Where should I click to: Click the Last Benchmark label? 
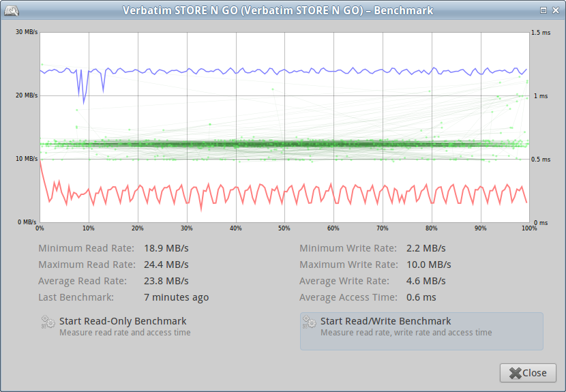(76, 297)
